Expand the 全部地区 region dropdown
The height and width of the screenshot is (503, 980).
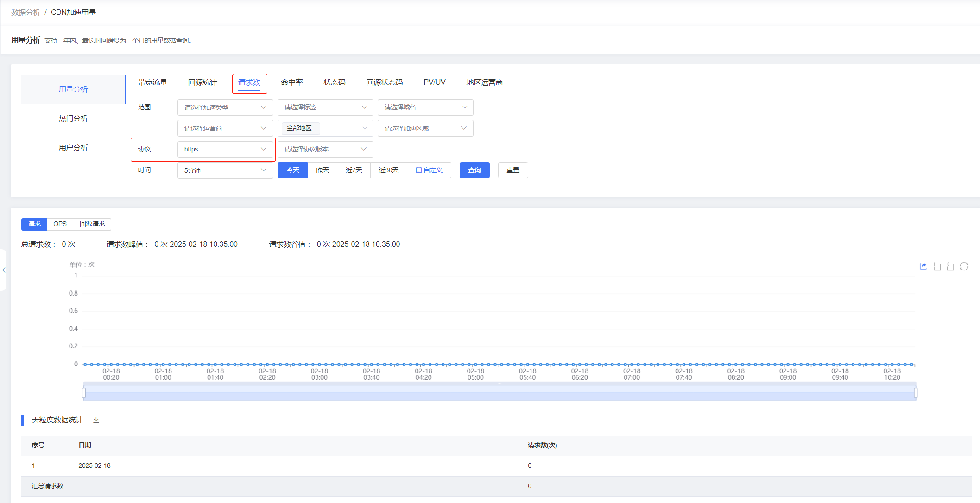[x=325, y=128]
